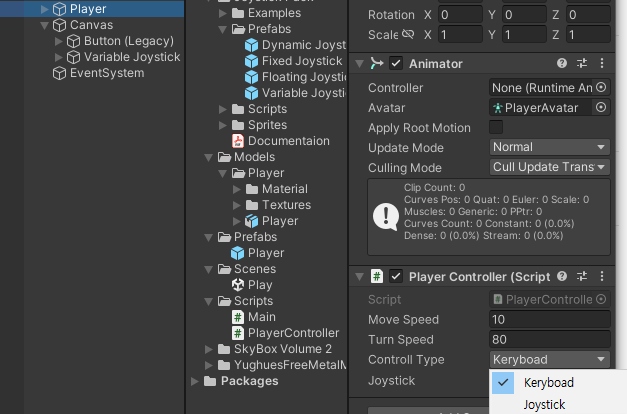
Task: Open the Documentaion PDF icon
Action: coord(238,141)
